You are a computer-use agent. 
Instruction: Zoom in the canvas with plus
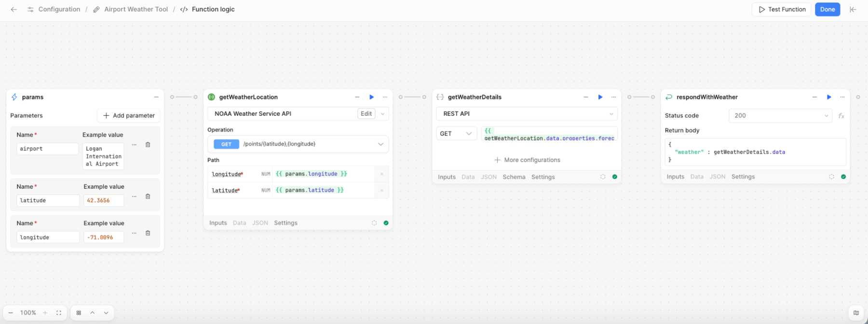coord(45,313)
